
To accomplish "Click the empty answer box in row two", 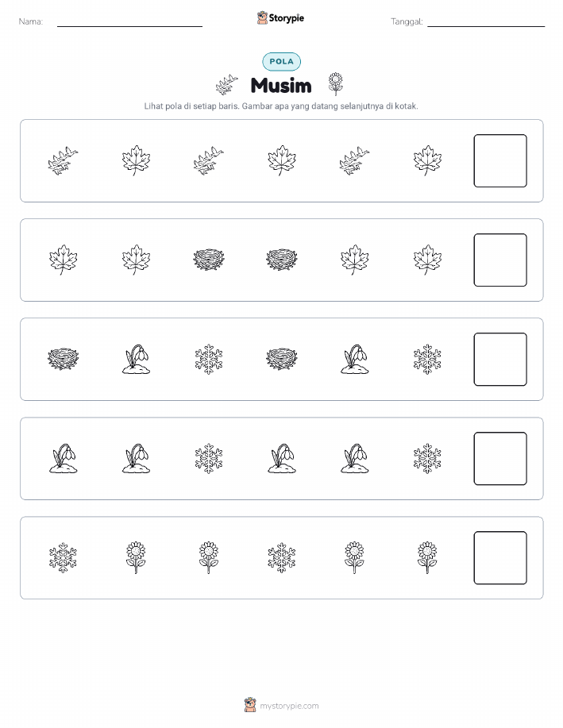I will pyautogui.click(x=500, y=260).
